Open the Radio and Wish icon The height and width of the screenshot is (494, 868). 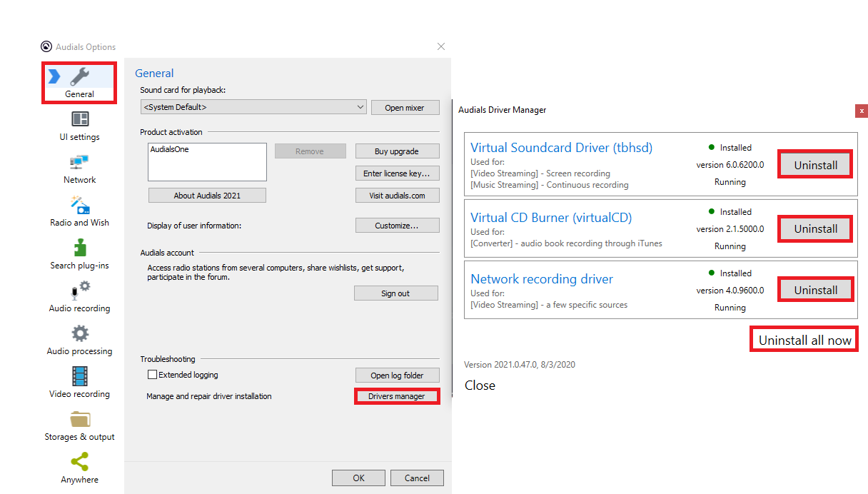[x=80, y=205]
